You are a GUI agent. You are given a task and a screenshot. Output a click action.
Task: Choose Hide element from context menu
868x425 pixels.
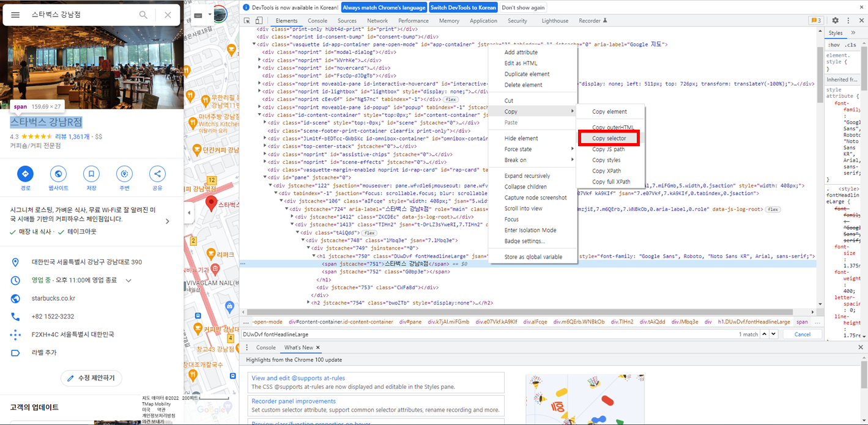(x=533, y=138)
